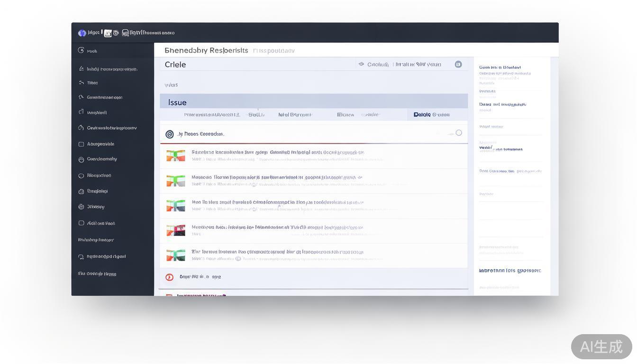Click the white square icon in the top bar
The width and height of the screenshot is (637, 364).
click(108, 33)
